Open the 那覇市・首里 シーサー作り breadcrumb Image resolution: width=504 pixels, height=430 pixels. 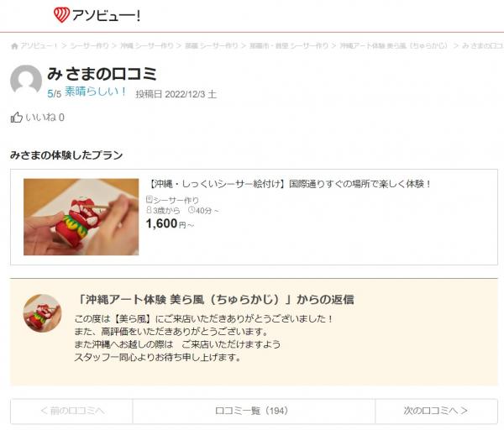tap(289, 46)
